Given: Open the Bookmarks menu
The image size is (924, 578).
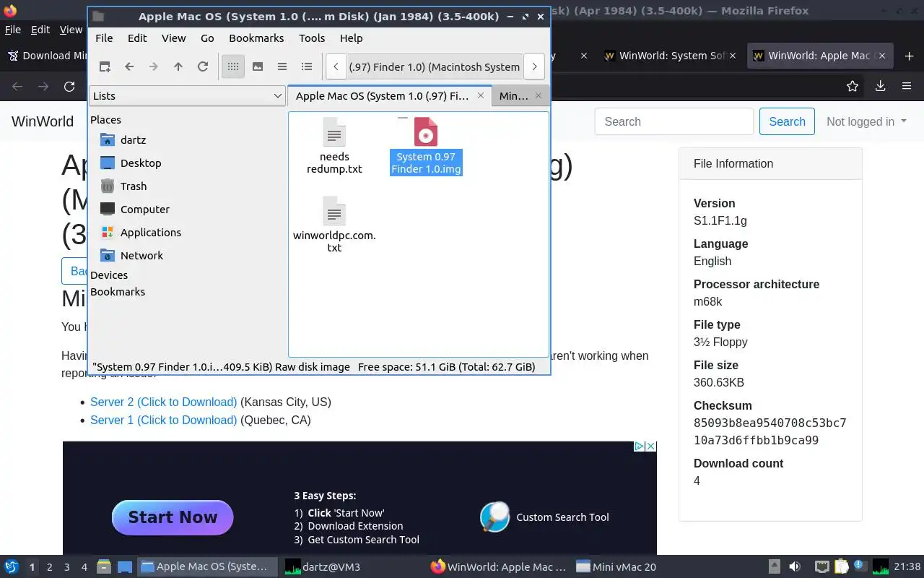Looking at the screenshot, I should coord(256,38).
